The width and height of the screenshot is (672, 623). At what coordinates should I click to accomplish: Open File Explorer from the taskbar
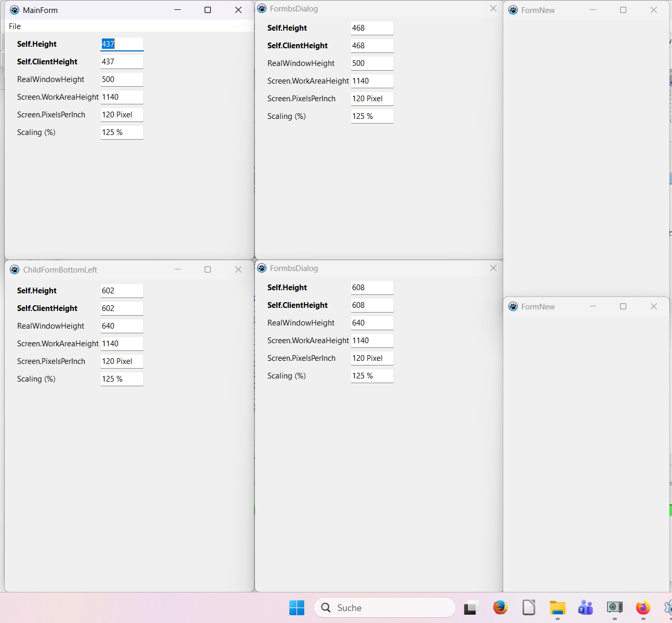557,607
